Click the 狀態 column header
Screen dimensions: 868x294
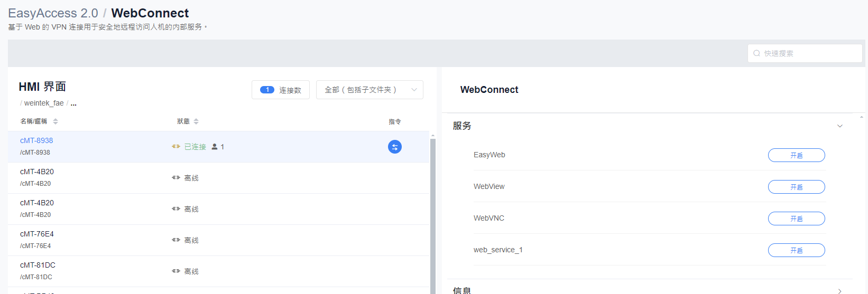point(183,121)
